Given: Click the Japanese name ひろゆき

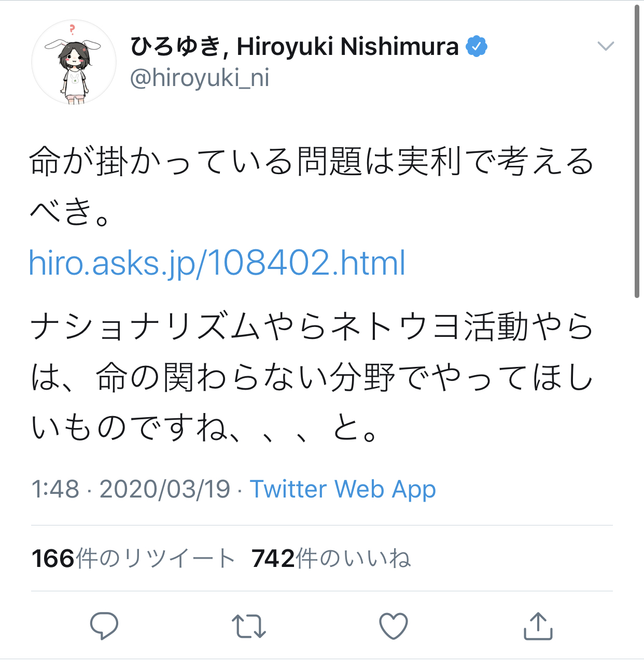Looking at the screenshot, I should [x=175, y=47].
